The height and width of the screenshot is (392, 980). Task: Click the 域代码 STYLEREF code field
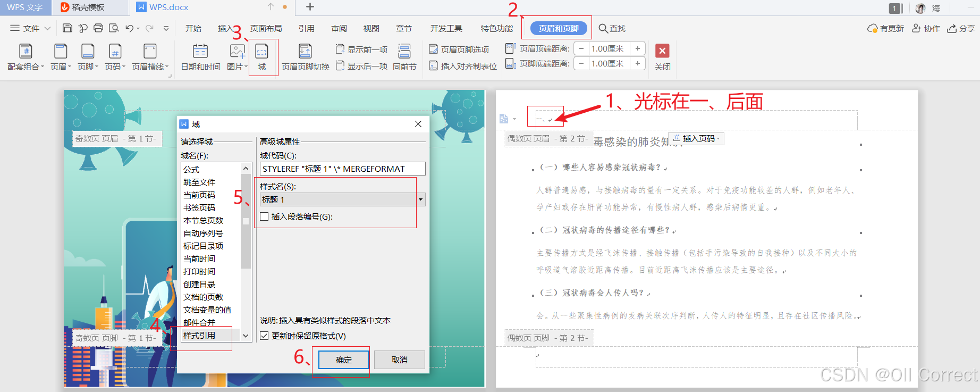pos(342,169)
